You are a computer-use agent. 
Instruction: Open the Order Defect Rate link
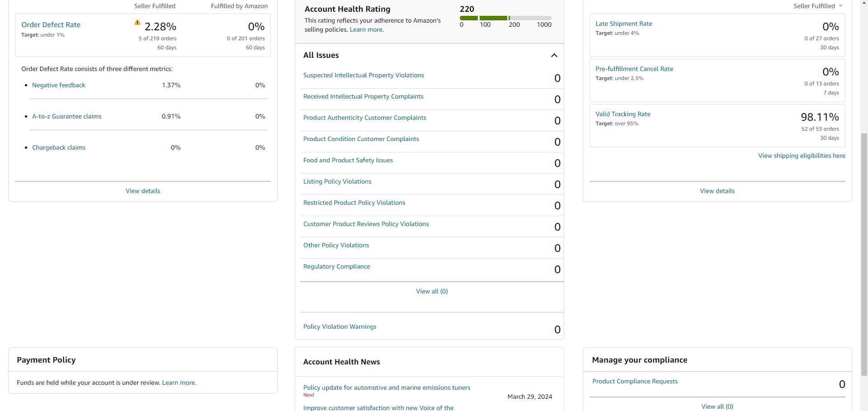[x=51, y=24]
